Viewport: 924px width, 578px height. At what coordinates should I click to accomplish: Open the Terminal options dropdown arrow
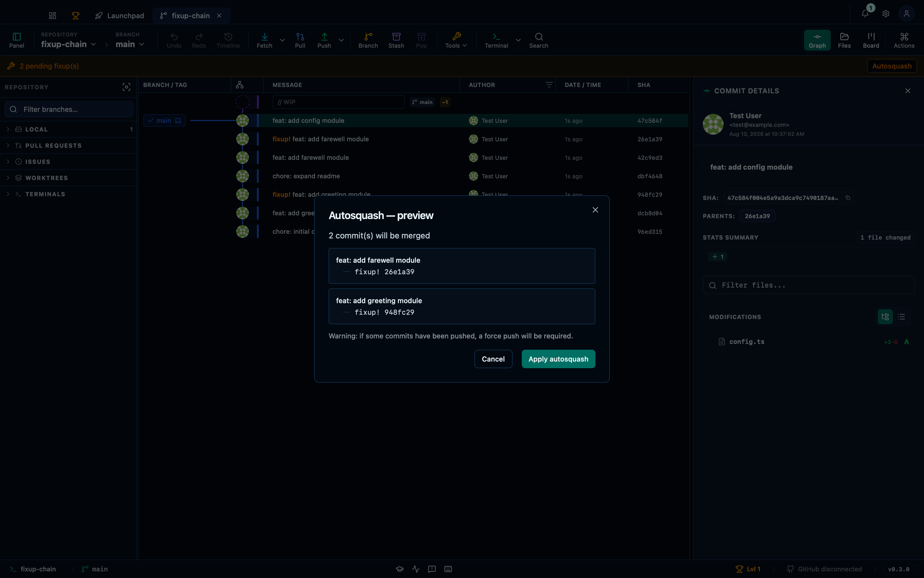click(518, 40)
